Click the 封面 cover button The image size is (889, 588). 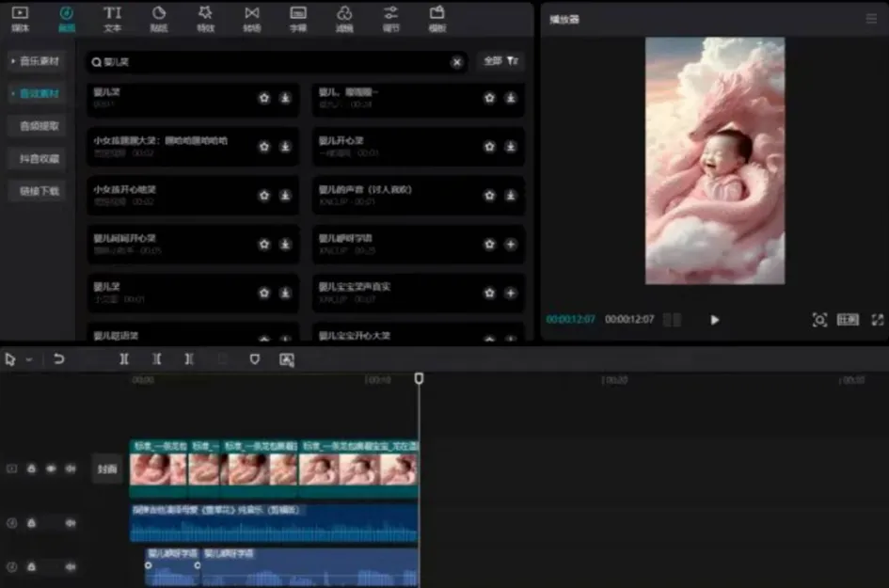(106, 469)
